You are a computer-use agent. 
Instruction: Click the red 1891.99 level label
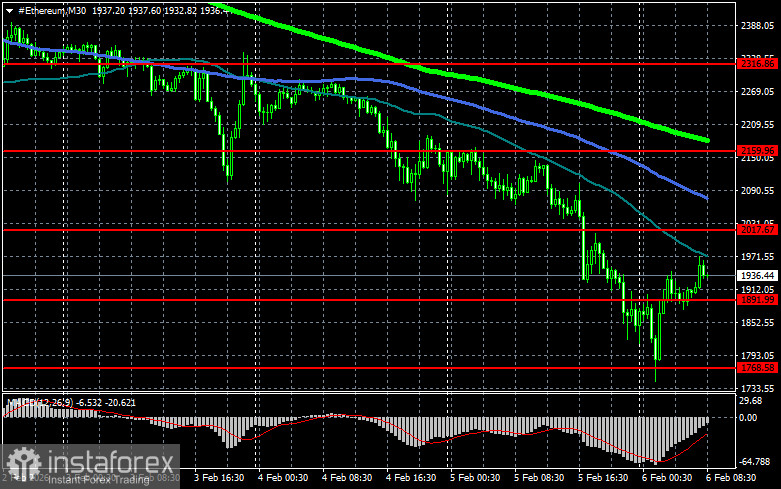(757, 299)
